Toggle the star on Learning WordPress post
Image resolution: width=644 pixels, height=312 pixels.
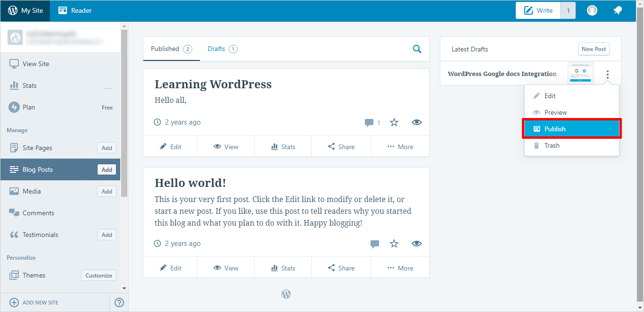(x=394, y=123)
